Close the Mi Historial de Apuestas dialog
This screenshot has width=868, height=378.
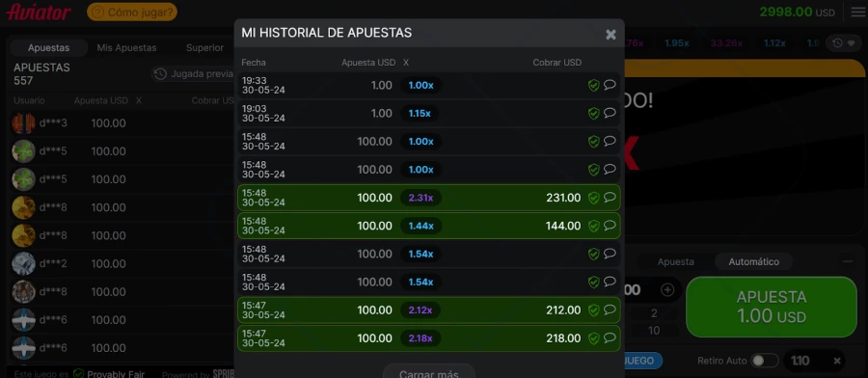(610, 35)
